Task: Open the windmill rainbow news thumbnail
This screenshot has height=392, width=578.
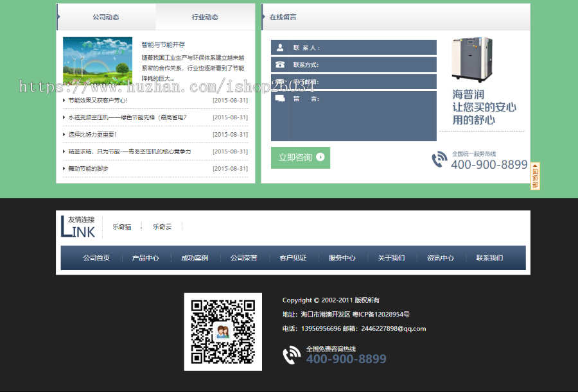Action: pos(98,61)
